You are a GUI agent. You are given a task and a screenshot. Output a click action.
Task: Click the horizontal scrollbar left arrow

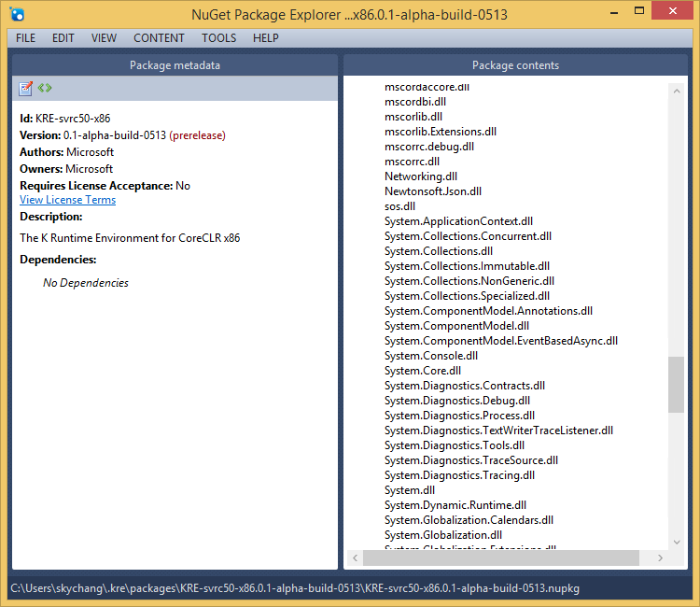(356, 558)
